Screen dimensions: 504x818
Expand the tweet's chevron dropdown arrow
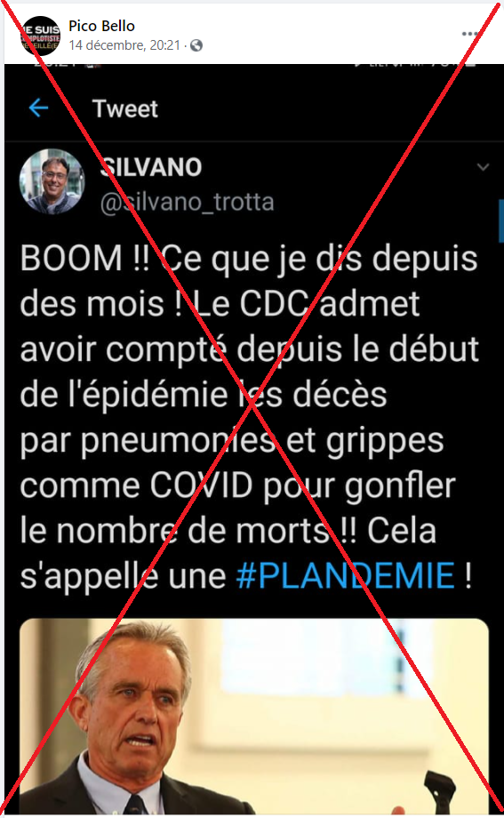484,167
